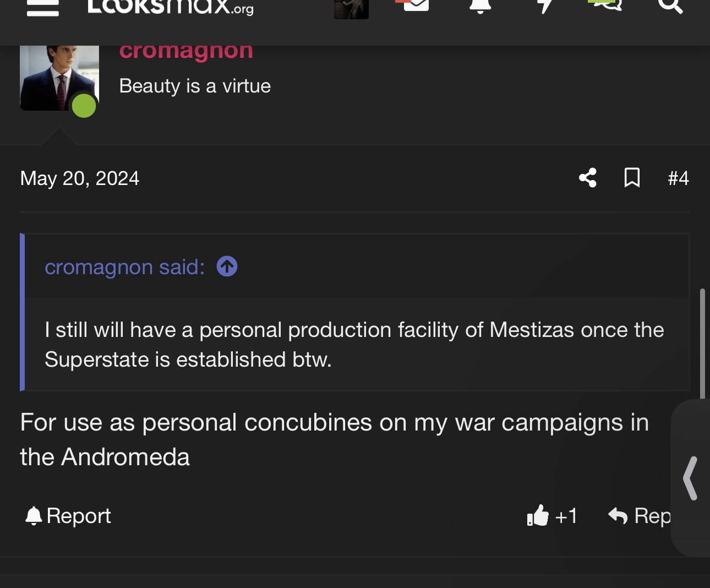
Task: Jump to quoted post via up-arrow icon
Action: tap(227, 266)
